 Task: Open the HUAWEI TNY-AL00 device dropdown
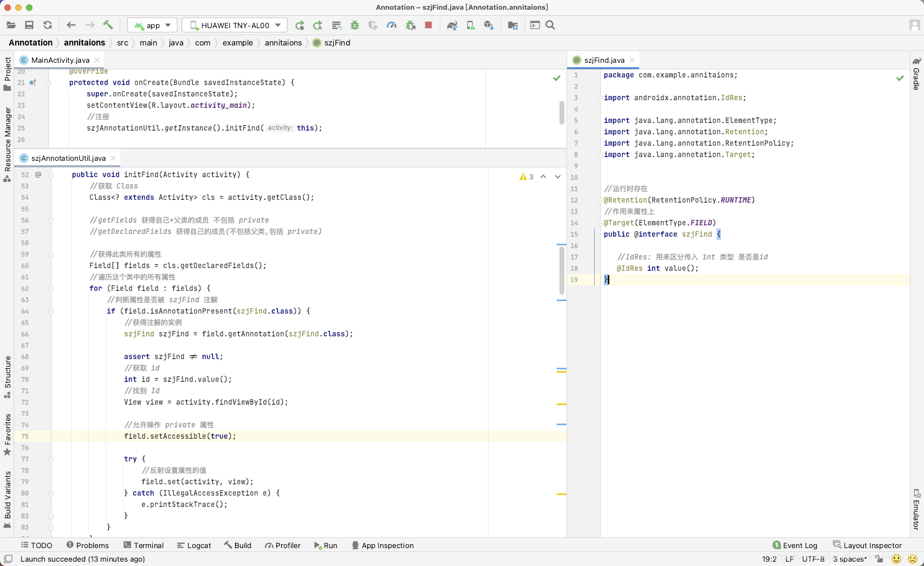tap(235, 25)
